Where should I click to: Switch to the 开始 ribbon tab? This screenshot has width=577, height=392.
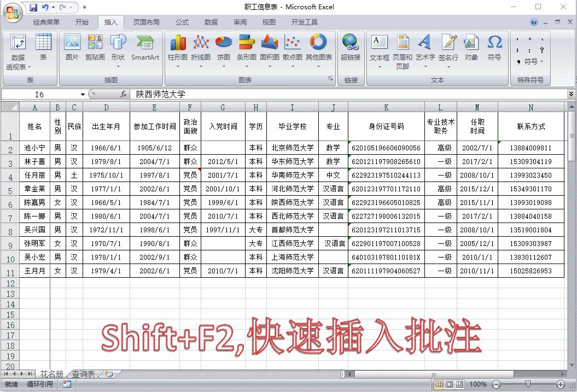[82, 22]
